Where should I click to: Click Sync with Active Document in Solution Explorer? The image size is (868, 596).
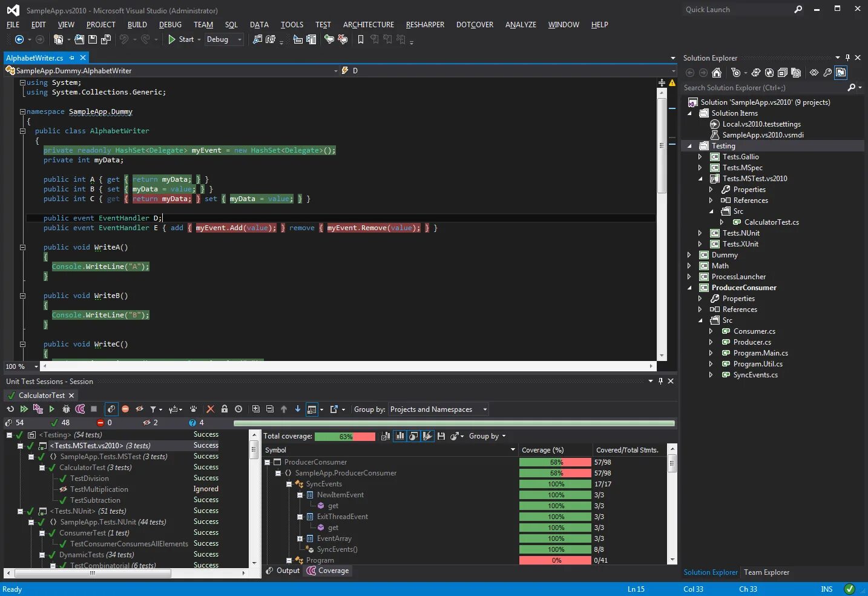756,73
